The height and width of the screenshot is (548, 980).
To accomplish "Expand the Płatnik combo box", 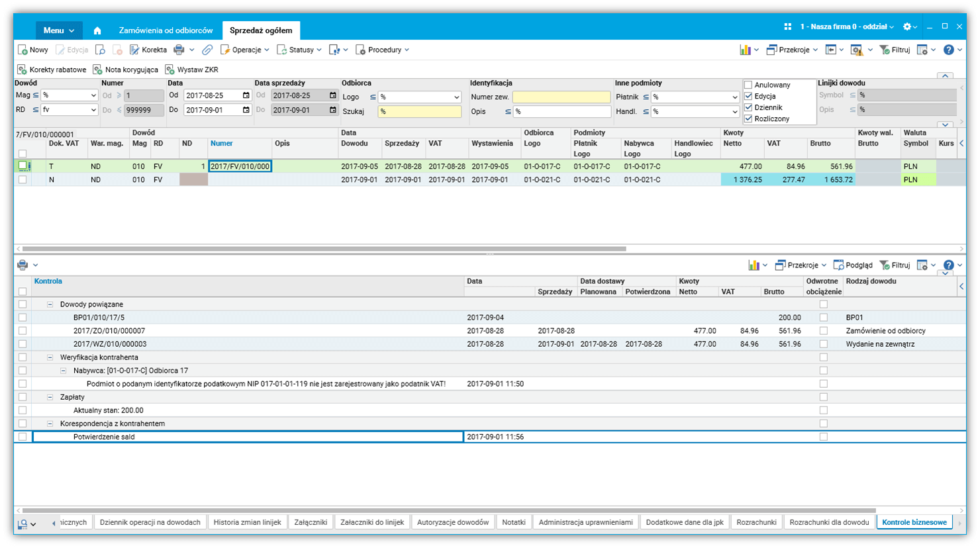I will pyautogui.click(x=734, y=97).
